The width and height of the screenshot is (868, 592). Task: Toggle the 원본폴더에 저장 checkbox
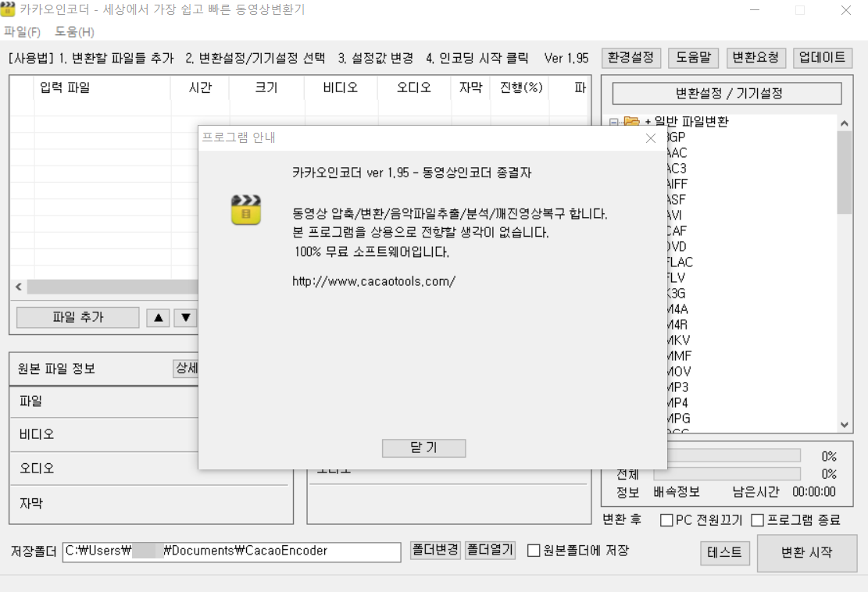coord(534,551)
